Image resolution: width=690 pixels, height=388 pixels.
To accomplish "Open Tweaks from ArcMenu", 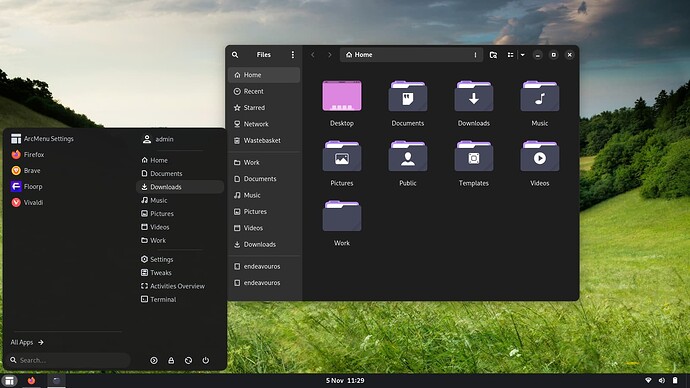I will [x=180, y=273].
